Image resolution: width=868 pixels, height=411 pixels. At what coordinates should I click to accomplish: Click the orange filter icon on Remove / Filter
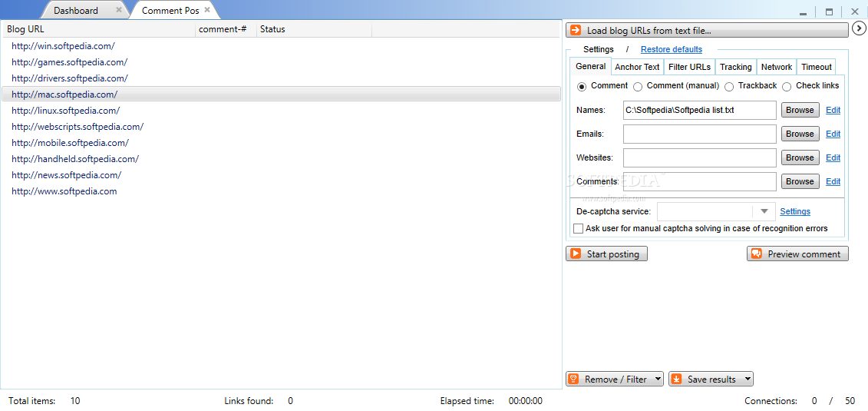coord(573,380)
